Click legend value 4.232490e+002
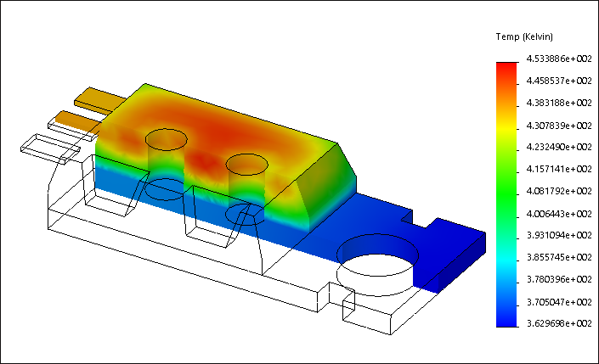The image size is (599, 364). click(559, 147)
